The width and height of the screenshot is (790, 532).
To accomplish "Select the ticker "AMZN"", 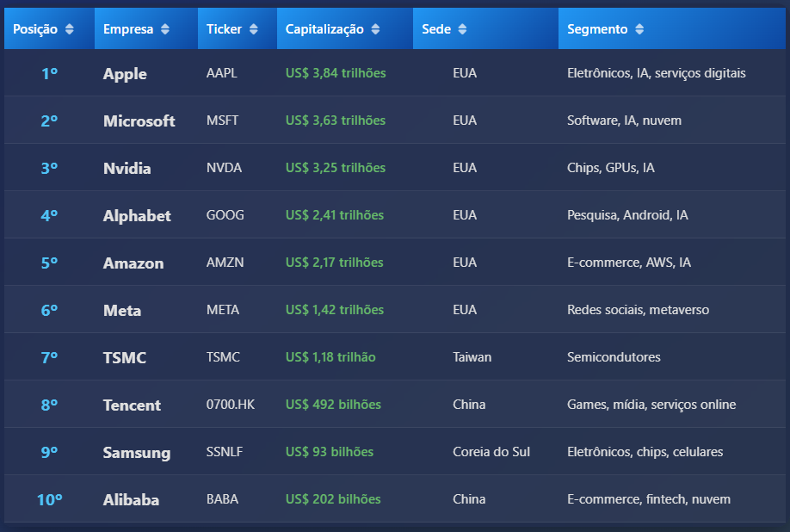I will click(x=225, y=263).
